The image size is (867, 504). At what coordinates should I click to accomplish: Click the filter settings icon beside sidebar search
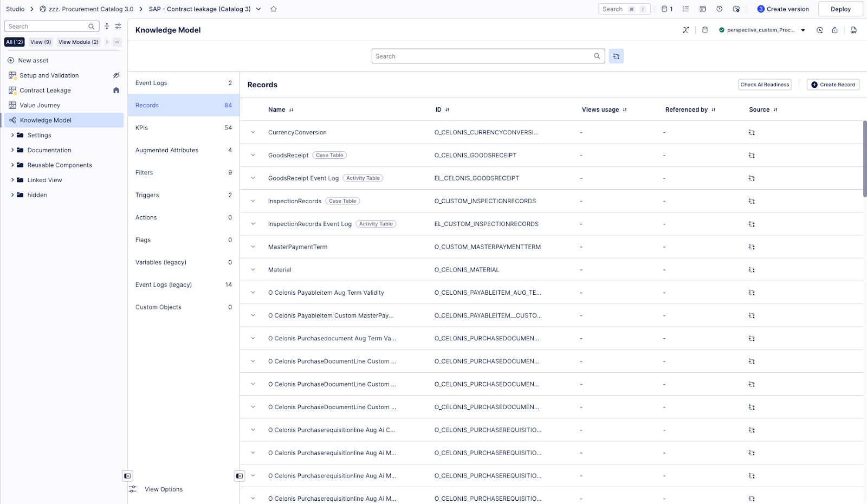[x=118, y=26]
